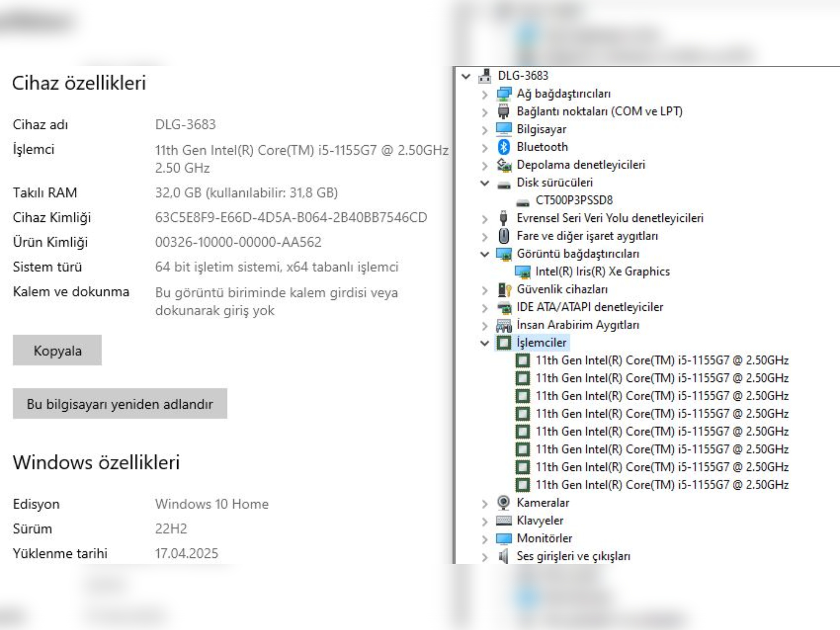The height and width of the screenshot is (630, 840).
Task: Expand Güvenlik cihazları chevron
Action: click(x=485, y=290)
